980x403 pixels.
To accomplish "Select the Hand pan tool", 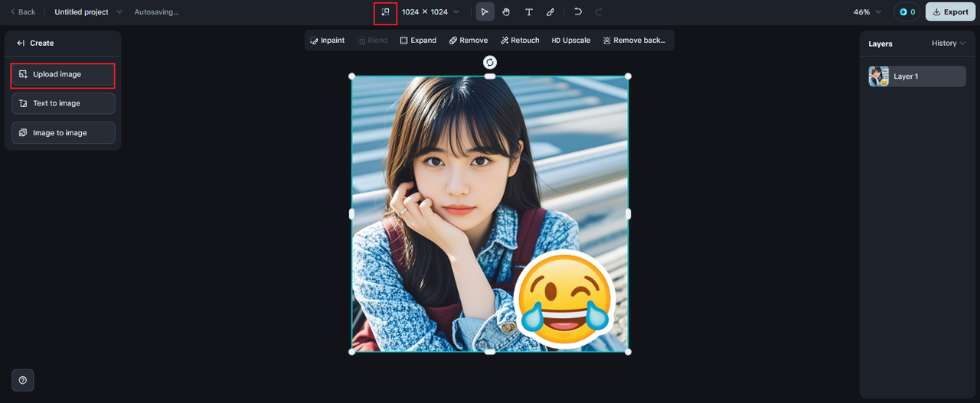I will pyautogui.click(x=506, y=12).
